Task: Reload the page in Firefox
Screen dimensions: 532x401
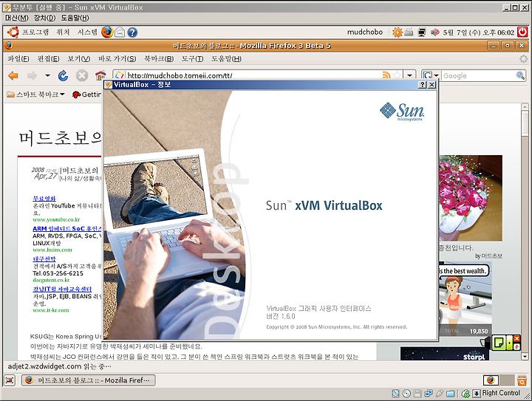Action: 63,75
